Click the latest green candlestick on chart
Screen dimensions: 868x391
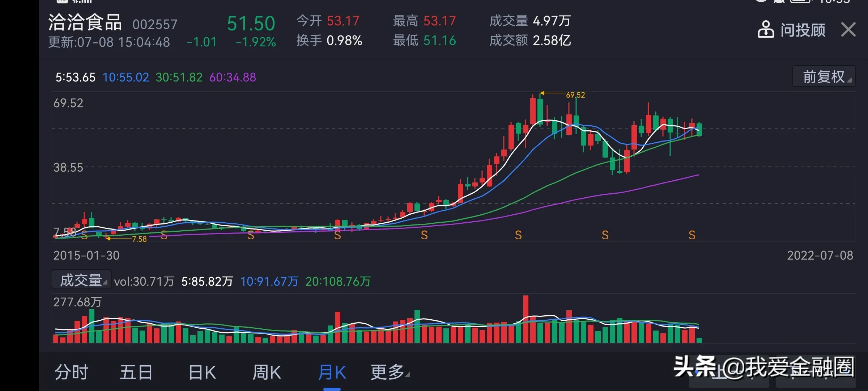tap(699, 130)
